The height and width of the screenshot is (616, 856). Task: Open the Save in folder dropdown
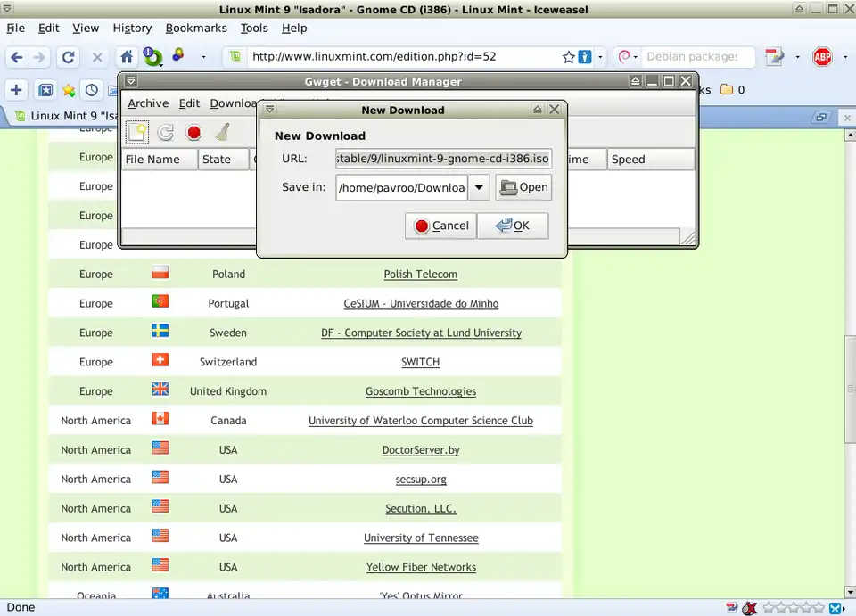click(x=479, y=187)
